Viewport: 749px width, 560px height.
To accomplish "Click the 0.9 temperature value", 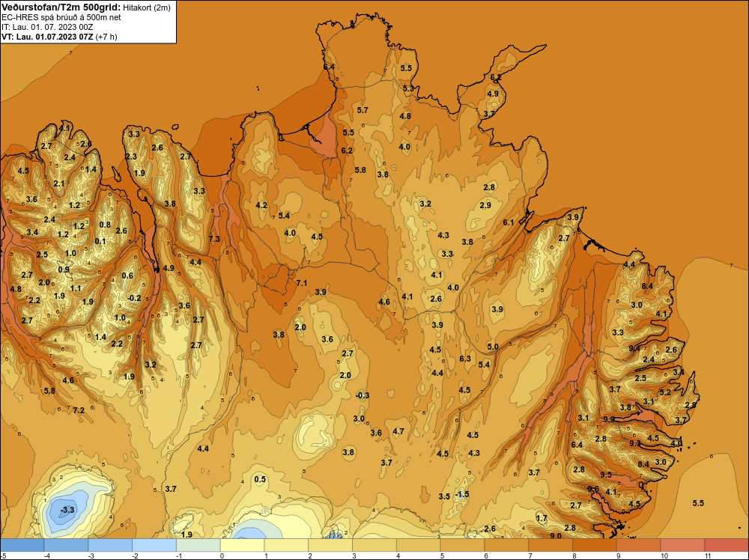I will coord(64,270).
